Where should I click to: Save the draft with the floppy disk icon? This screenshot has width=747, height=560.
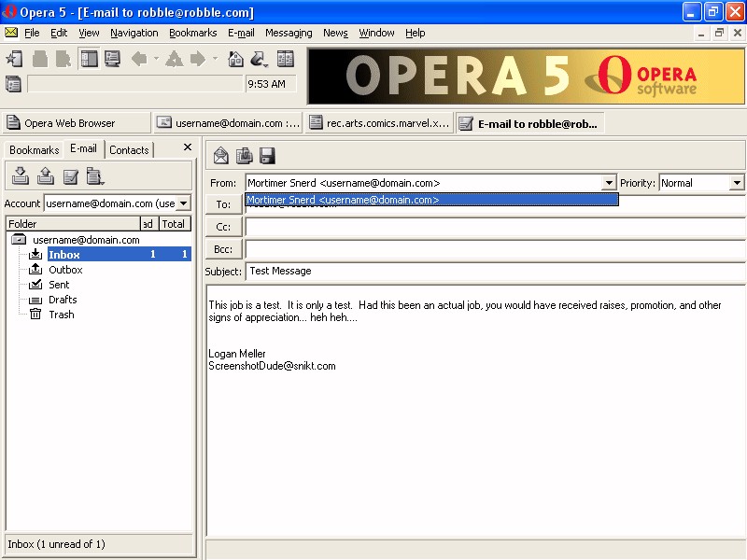tap(267, 156)
